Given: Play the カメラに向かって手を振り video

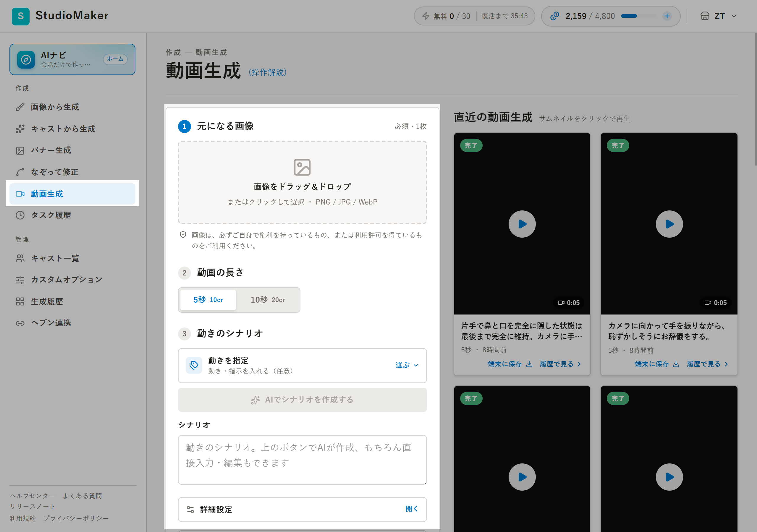Looking at the screenshot, I should tap(669, 224).
